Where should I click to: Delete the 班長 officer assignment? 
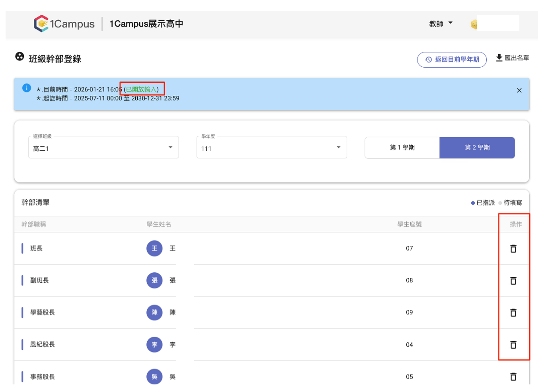coord(513,248)
